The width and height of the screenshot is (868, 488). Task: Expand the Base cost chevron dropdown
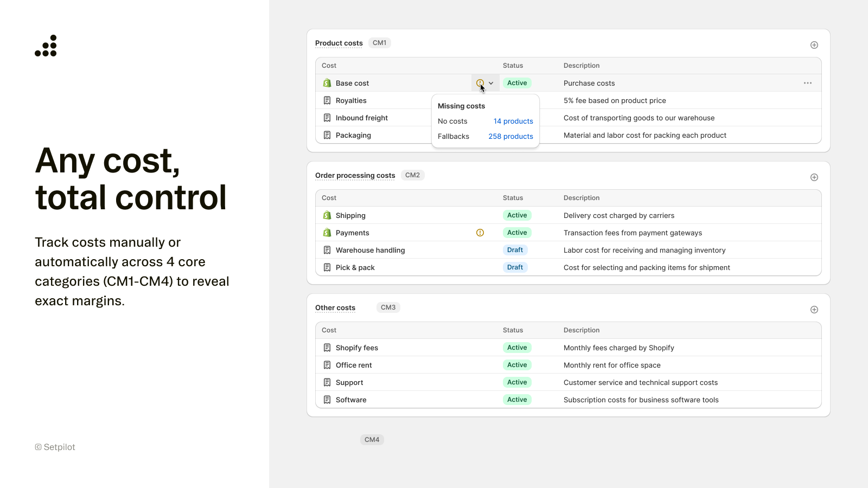pyautogui.click(x=491, y=83)
